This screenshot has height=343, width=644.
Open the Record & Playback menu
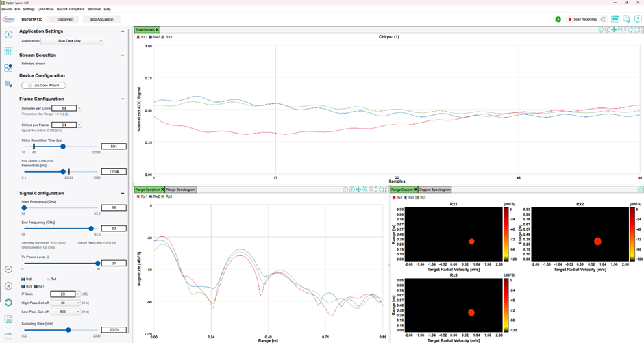(x=71, y=9)
